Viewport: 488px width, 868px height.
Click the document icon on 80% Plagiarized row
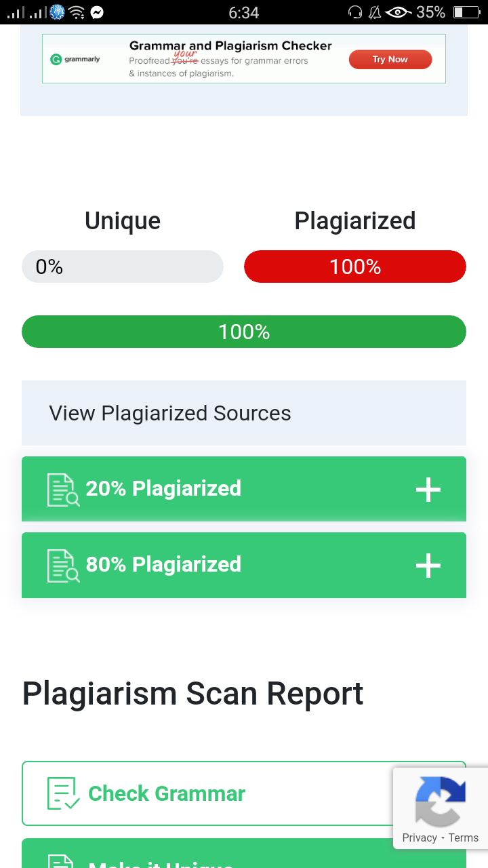tap(64, 566)
